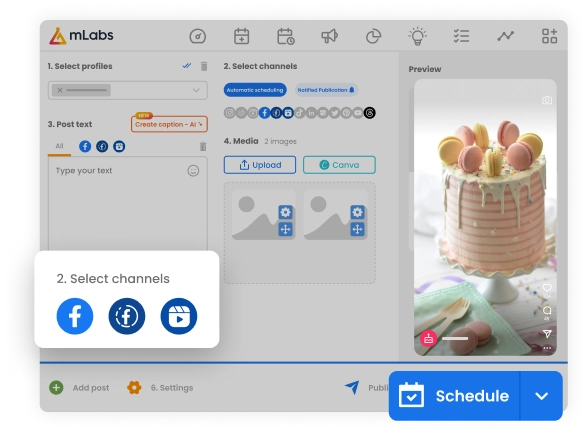Select the Automatic scheduling pill
The image size is (588, 432).
pyautogui.click(x=255, y=90)
